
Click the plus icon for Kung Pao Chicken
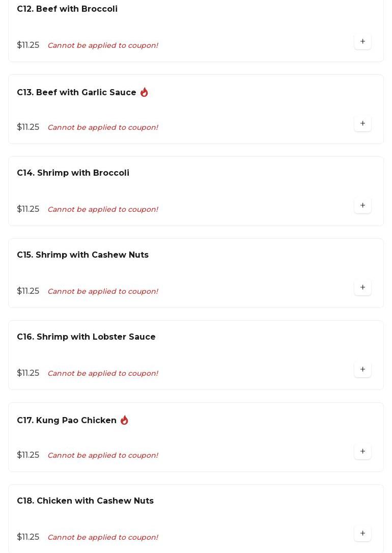click(x=362, y=452)
